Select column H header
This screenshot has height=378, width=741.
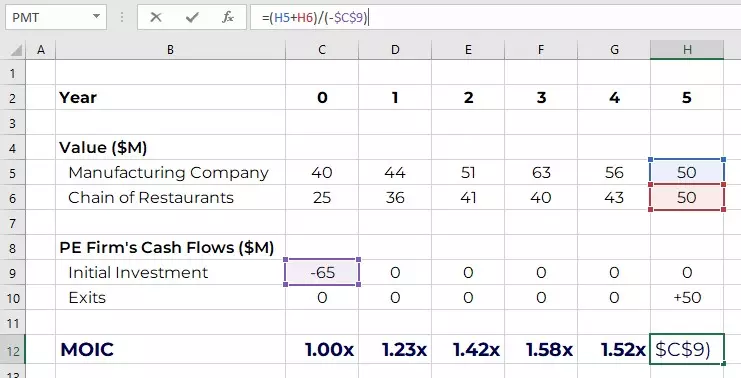pos(687,50)
